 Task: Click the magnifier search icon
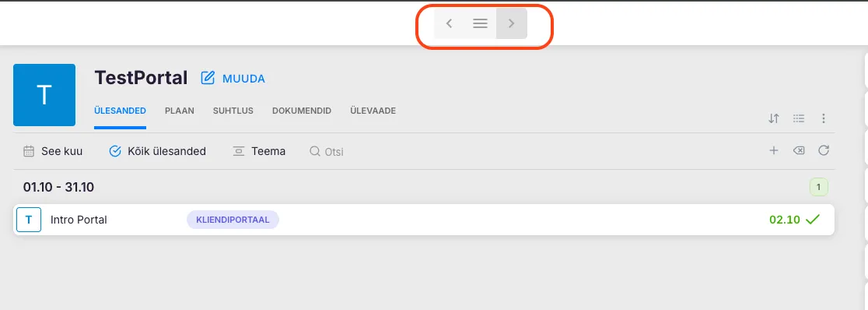[x=314, y=151]
